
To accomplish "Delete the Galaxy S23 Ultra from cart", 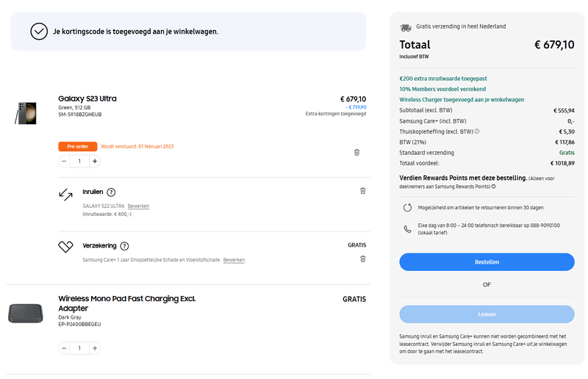I will pyautogui.click(x=356, y=152).
